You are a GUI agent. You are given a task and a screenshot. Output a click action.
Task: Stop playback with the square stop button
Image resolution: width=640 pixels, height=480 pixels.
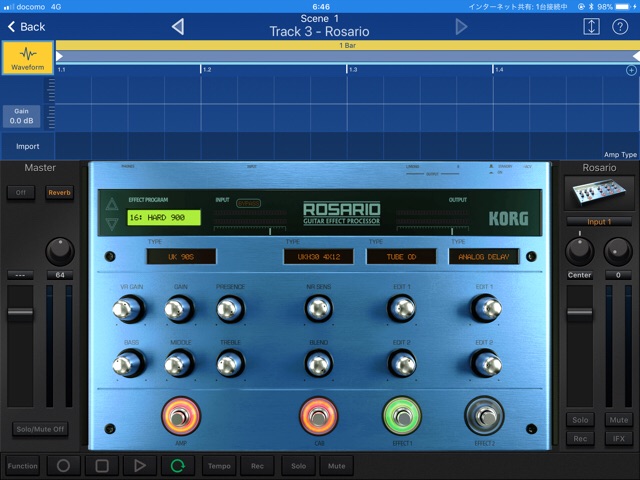coord(102,466)
